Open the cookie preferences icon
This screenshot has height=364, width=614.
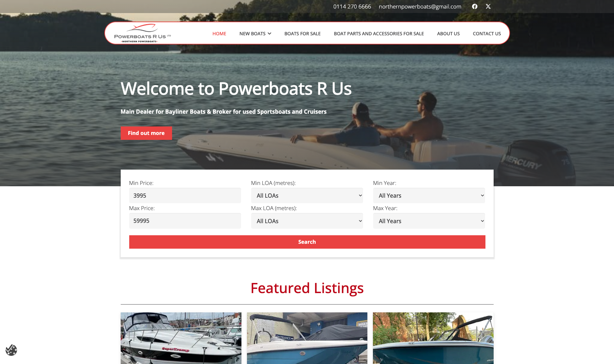[11, 350]
